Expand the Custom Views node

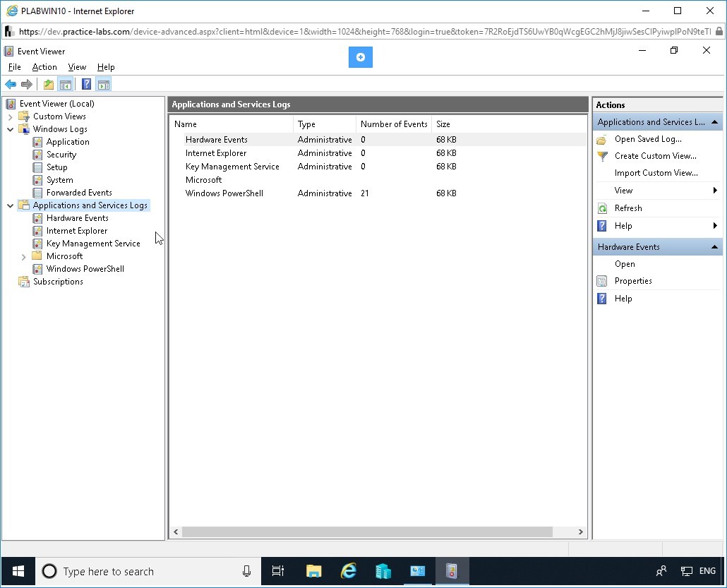pos(10,117)
